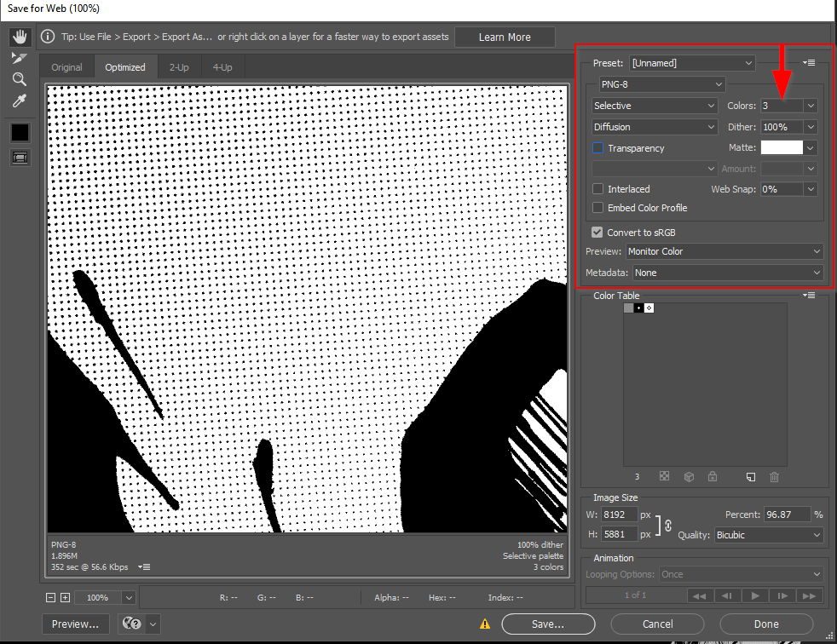Click the black eyedropper color swatch
Viewport: 837px width, 644px height.
point(20,132)
